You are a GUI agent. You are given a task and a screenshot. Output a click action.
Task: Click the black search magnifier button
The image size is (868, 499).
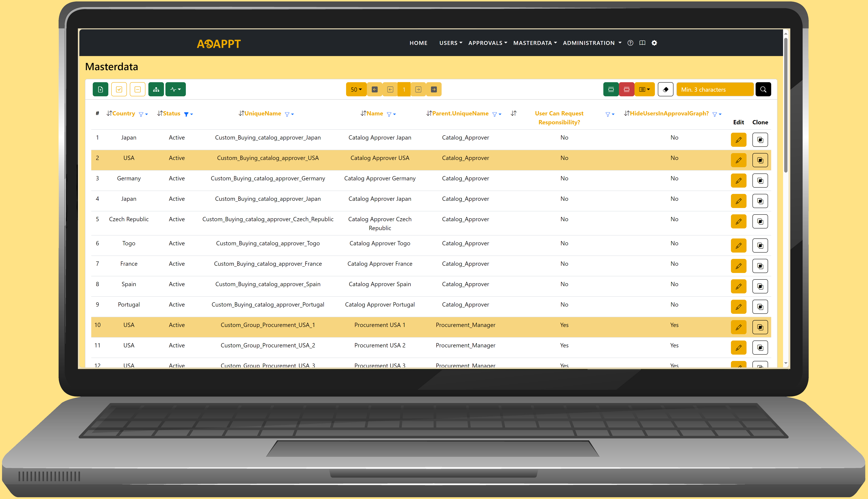click(x=763, y=89)
